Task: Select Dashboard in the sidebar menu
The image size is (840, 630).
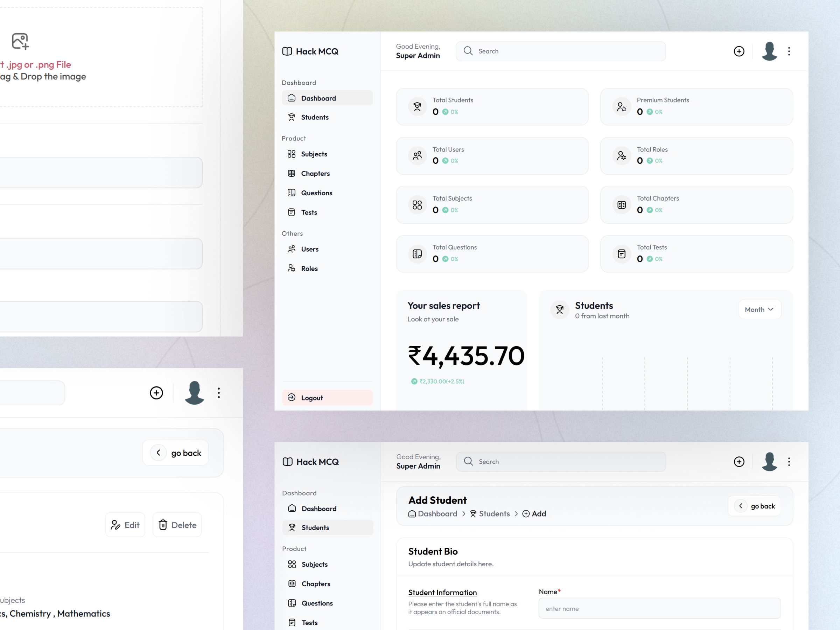Action: click(x=318, y=98)
